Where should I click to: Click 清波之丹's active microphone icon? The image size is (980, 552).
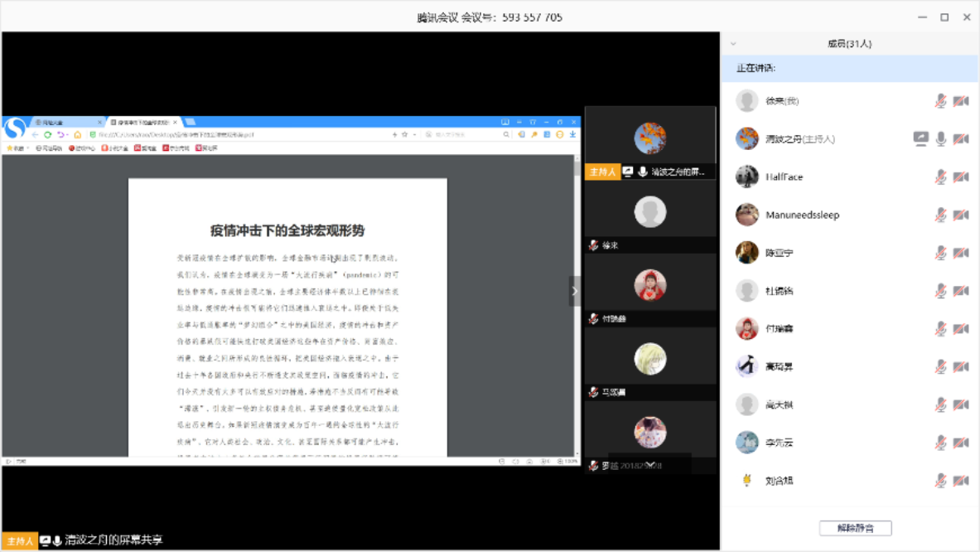tap(941, 138)
